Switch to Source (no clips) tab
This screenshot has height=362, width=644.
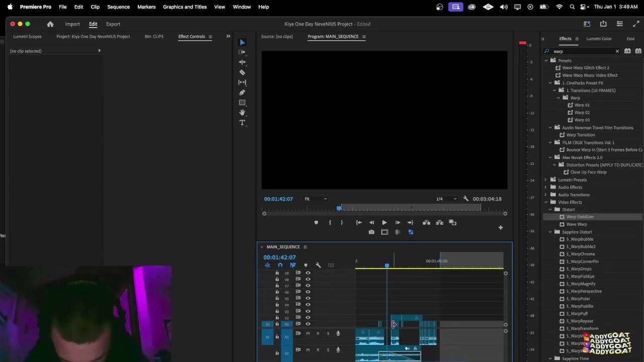pos(277,37)
